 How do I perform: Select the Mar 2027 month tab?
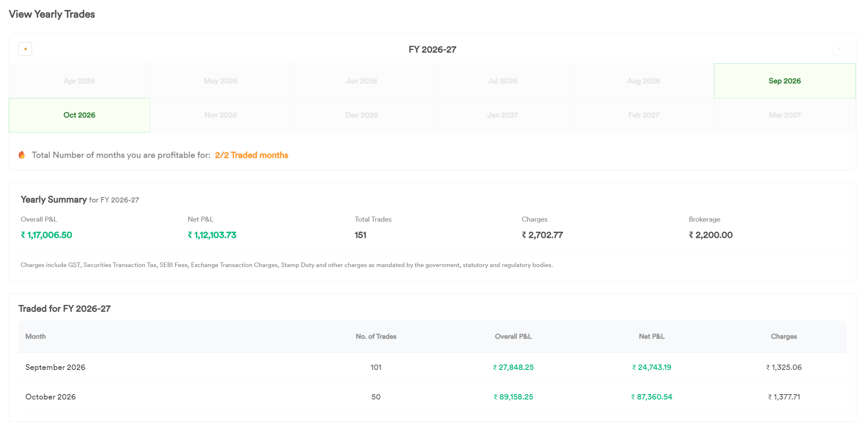[x=785, y=115]
